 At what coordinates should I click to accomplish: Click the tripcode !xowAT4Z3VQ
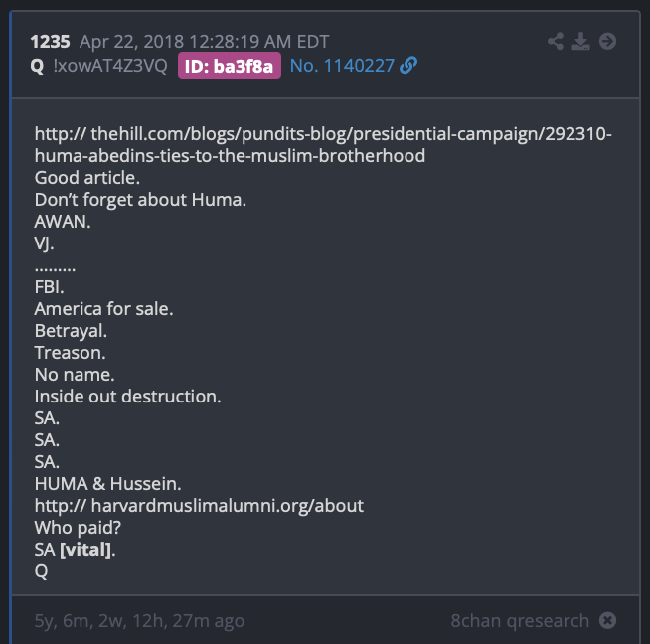110,66
